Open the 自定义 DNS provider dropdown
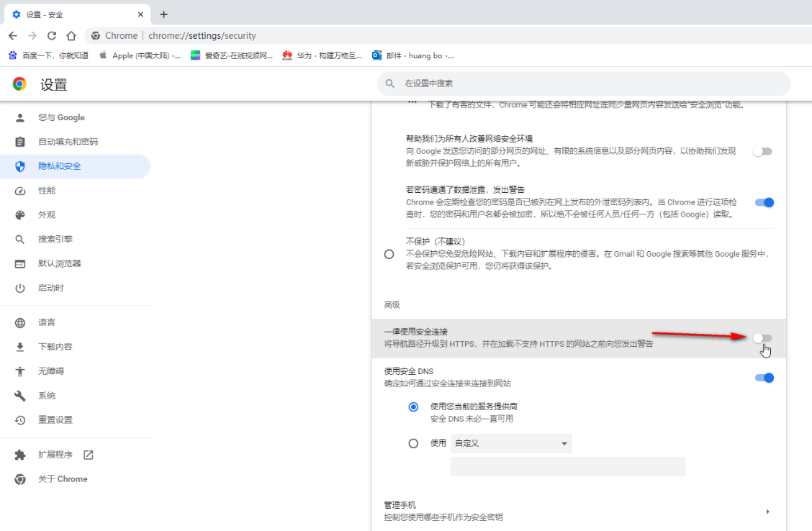 pyautogui.click(x=511, y=443)
